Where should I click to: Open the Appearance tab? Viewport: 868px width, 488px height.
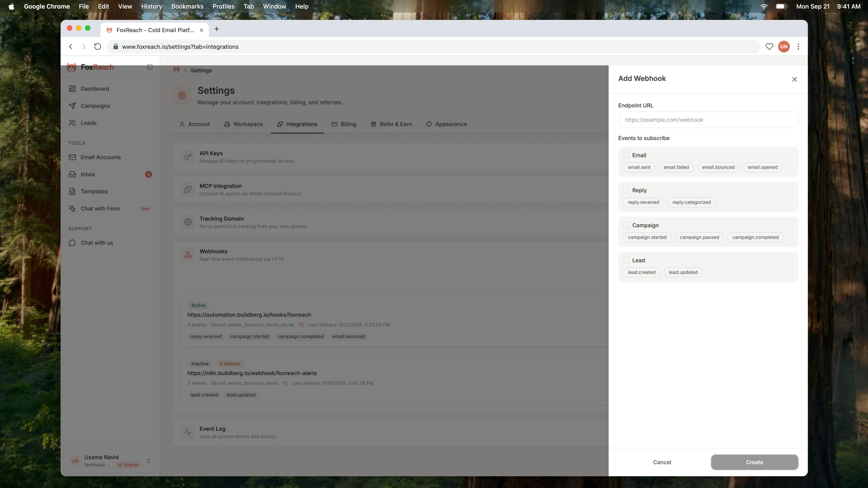pyautogui.click(x=446, y=124)
